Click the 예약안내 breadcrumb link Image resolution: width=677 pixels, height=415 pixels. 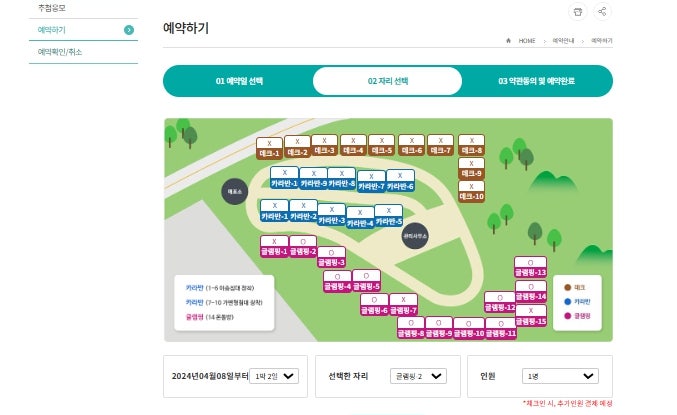[x=563, y=41]
